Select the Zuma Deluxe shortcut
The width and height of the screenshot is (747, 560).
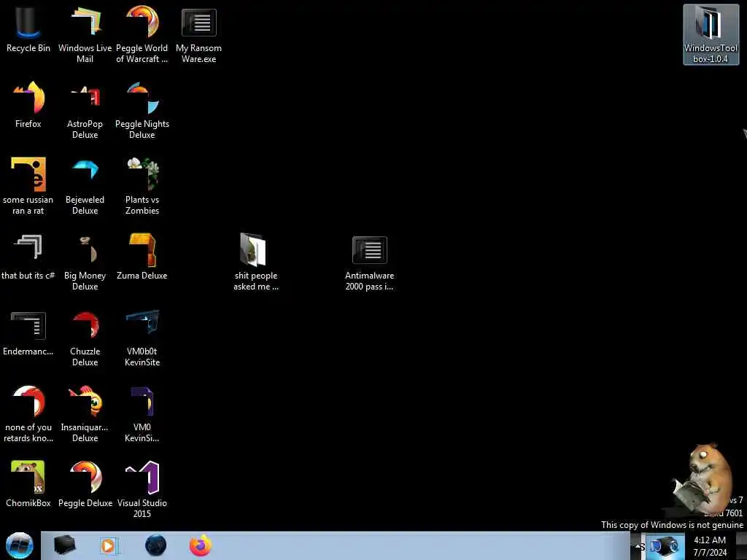click(x=142, y=257)
